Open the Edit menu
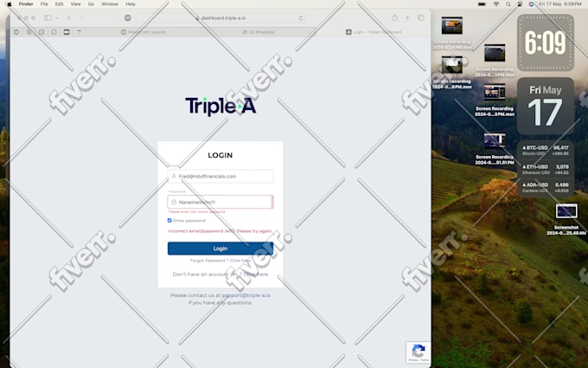Screen dimensions: 588x368 click(60, 4)
